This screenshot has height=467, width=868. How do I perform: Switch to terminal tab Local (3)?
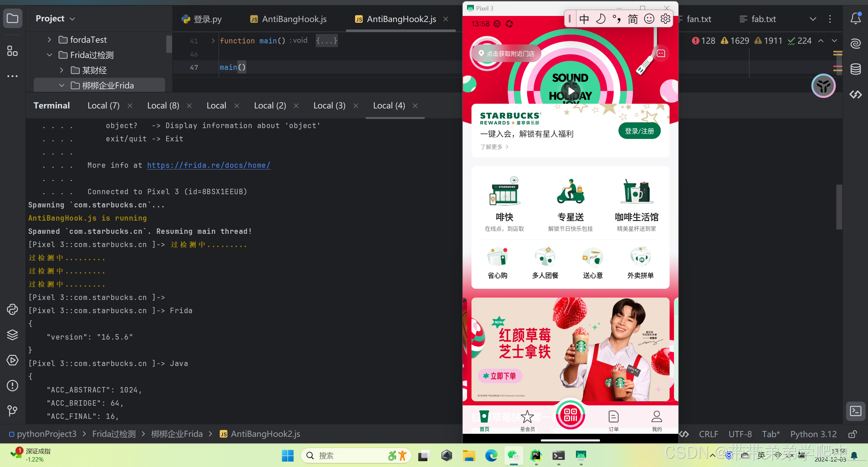pyautogui.click(x=329, y=106)
